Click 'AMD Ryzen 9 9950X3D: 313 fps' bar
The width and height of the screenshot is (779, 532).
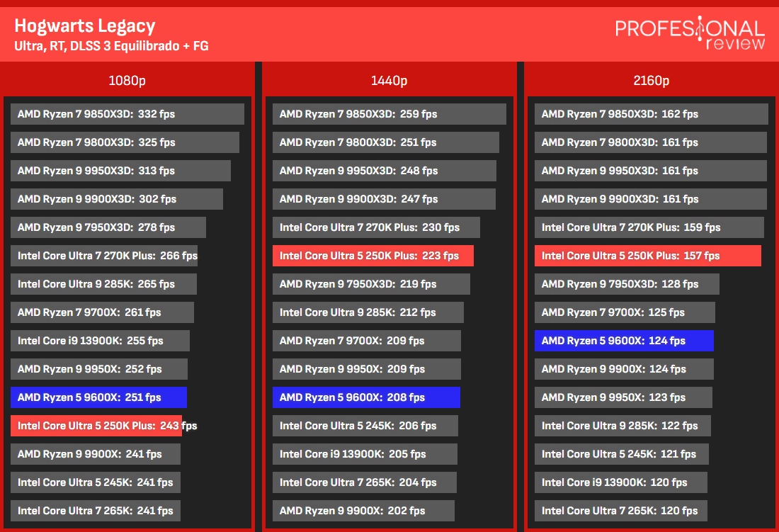120,171
